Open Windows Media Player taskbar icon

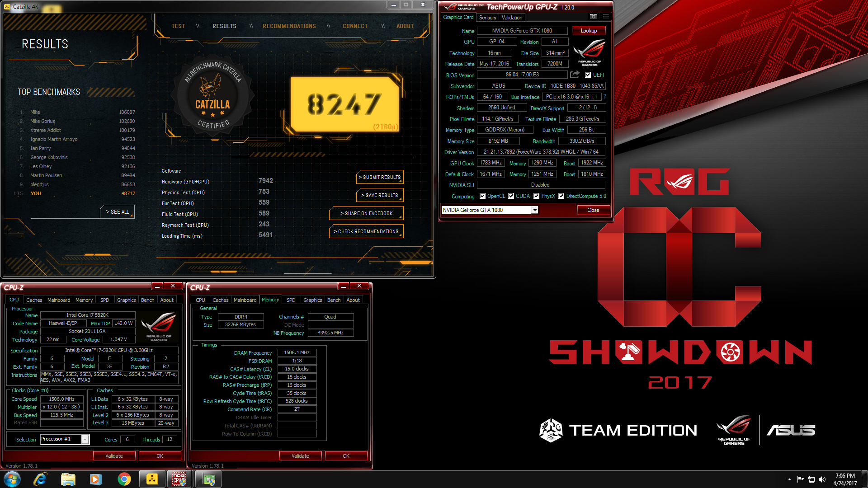click(x=96, y=479)
